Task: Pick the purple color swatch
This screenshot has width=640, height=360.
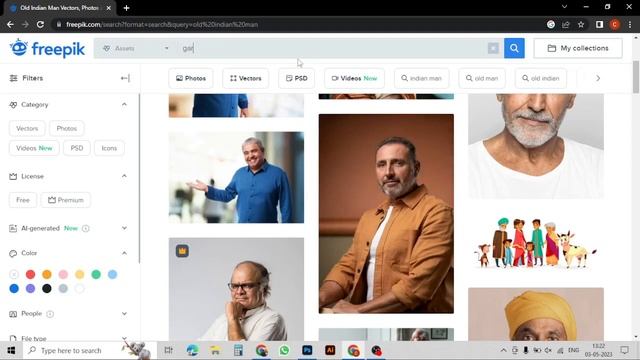Action: point(30,289)
